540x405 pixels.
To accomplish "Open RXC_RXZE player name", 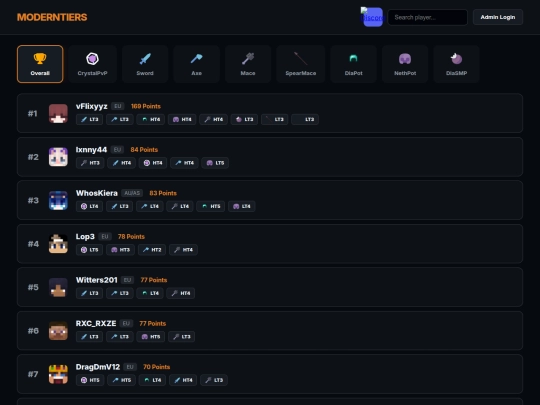I will point(96,323).
